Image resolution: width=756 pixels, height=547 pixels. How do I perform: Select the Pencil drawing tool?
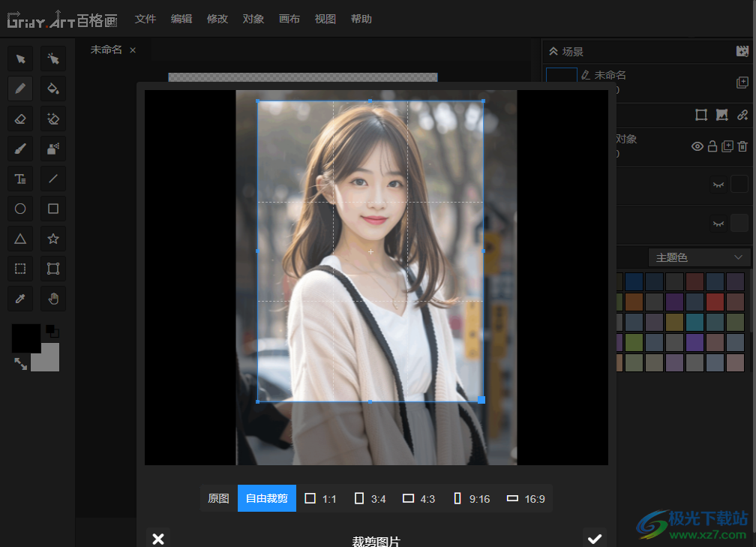pos(20,89)
